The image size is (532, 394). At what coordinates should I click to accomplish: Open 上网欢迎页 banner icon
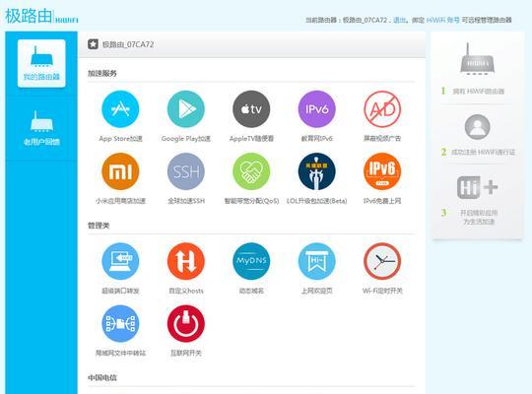coord(316,261)
